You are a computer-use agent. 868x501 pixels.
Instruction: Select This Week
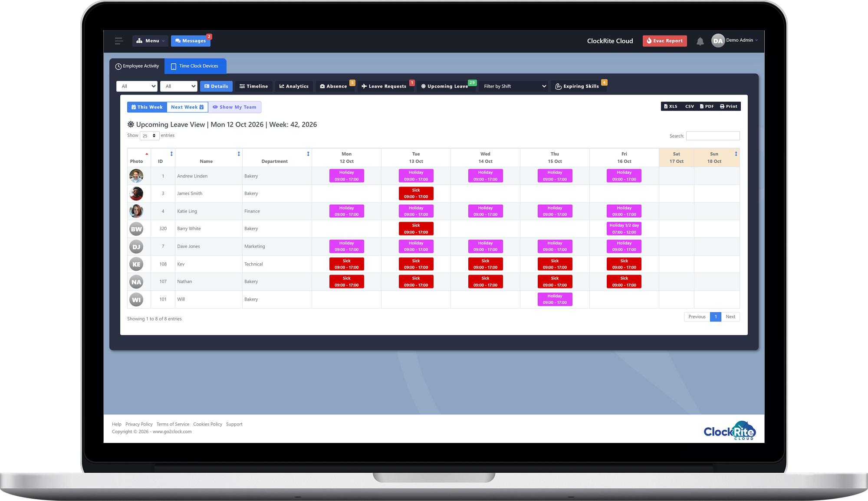click(x=147, y=107)
